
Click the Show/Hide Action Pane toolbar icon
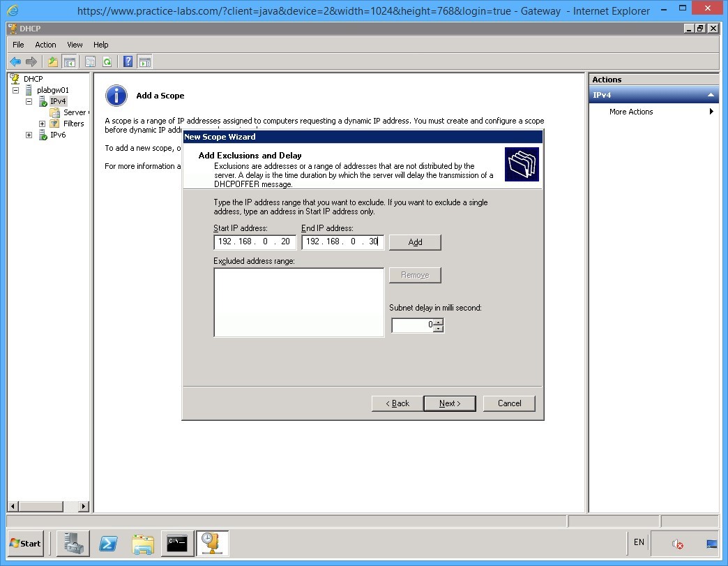tap(144, 61)
